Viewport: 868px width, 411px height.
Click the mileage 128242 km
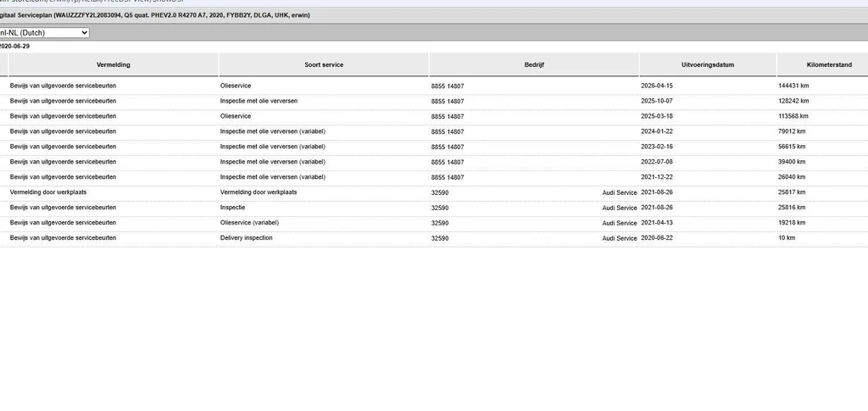tap(793, 101)
